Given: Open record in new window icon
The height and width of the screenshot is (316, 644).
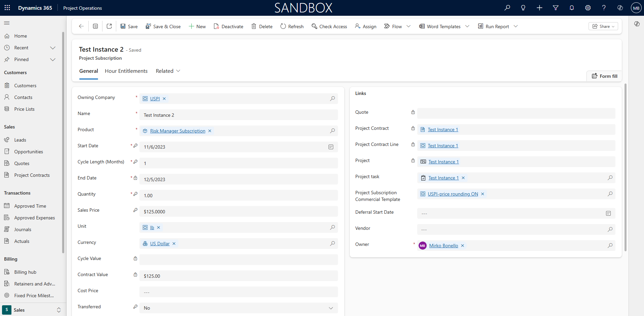Looking at the screenshot, I should [x=109, y=26].
